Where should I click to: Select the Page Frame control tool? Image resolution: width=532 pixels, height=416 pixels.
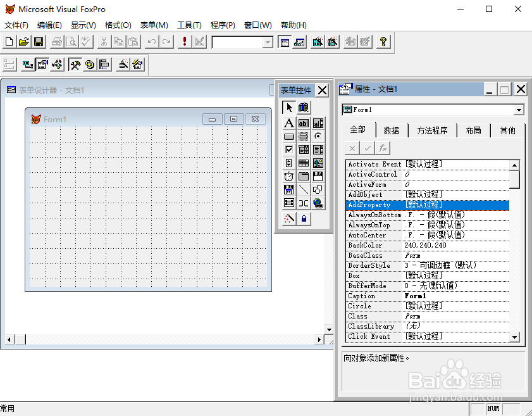click(303, 176)
